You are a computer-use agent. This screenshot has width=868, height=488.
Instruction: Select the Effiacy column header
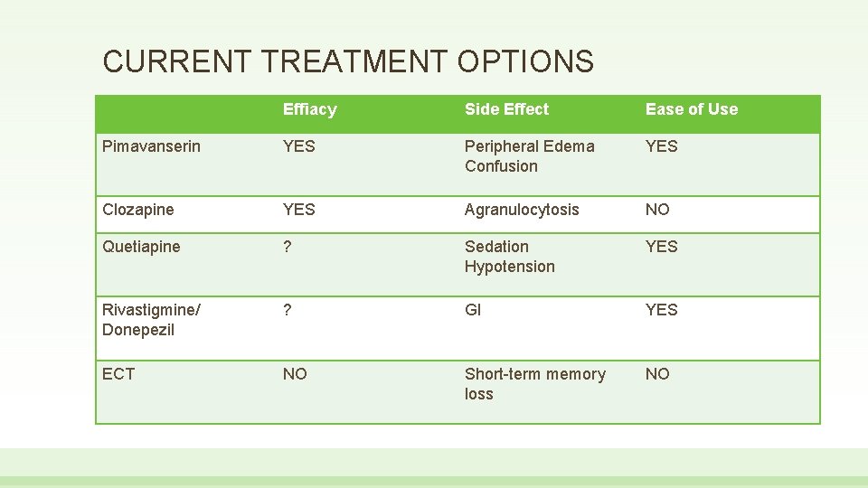310,109
